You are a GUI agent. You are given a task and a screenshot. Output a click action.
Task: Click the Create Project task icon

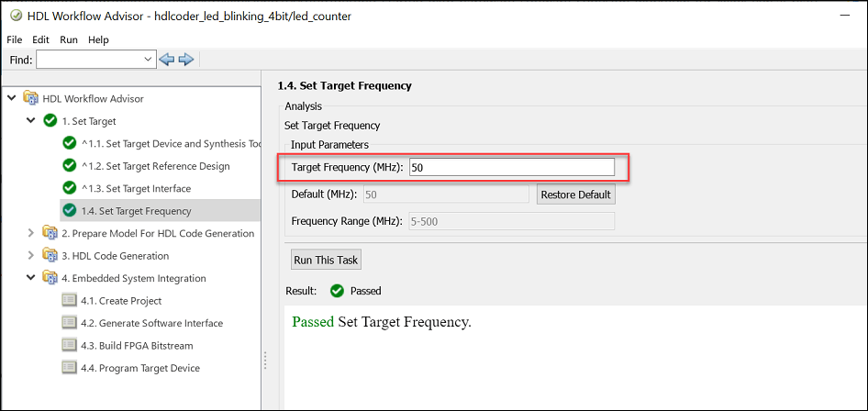(x=69, y=301)
